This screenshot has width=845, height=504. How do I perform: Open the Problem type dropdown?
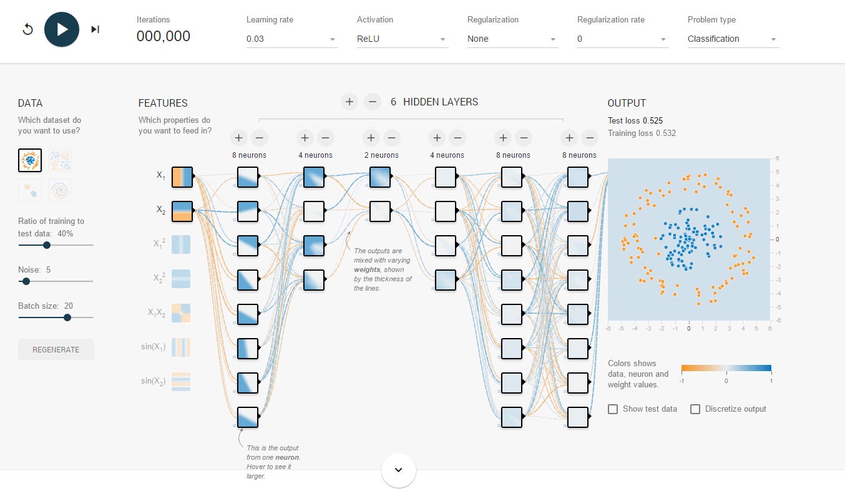click(733, 39)
